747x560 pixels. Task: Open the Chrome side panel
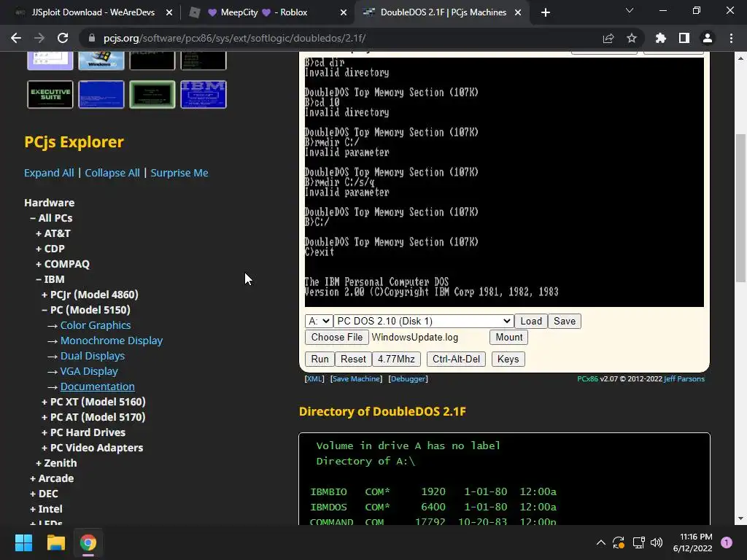pos(684,38)
